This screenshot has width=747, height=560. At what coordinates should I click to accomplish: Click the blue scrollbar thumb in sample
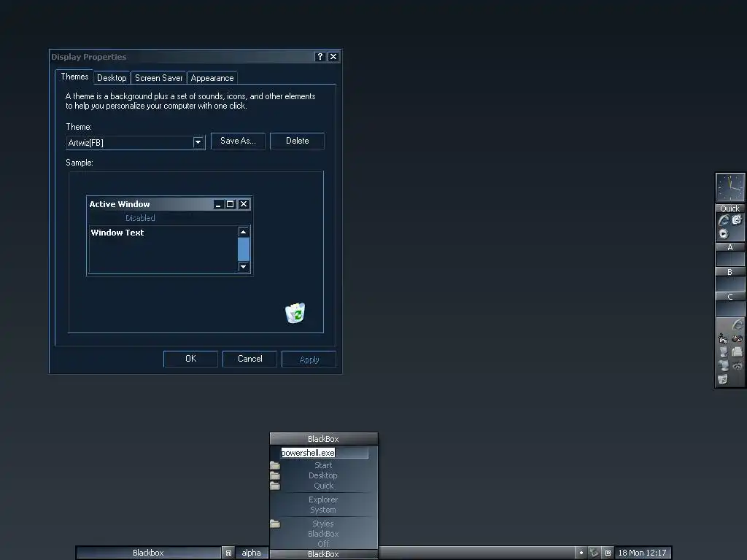[244, 249]
